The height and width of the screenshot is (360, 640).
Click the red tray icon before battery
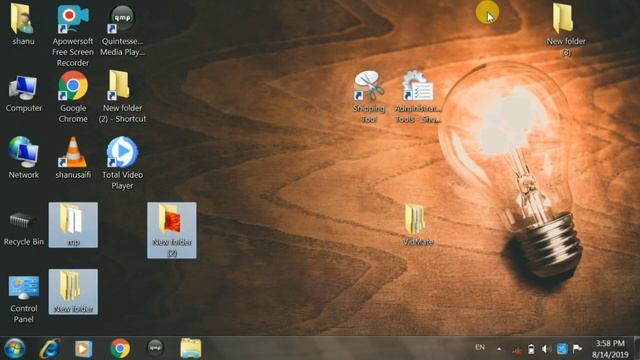coord(517,350)
